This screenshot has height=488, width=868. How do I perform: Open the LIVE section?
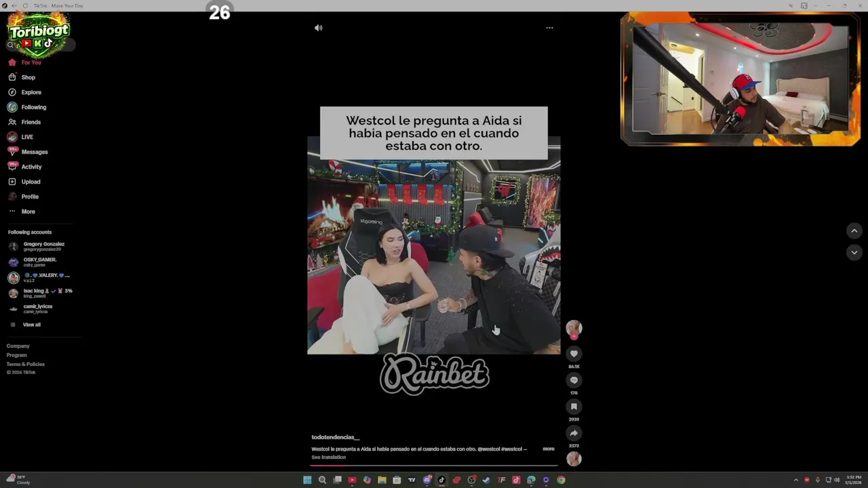pos(21,137)
